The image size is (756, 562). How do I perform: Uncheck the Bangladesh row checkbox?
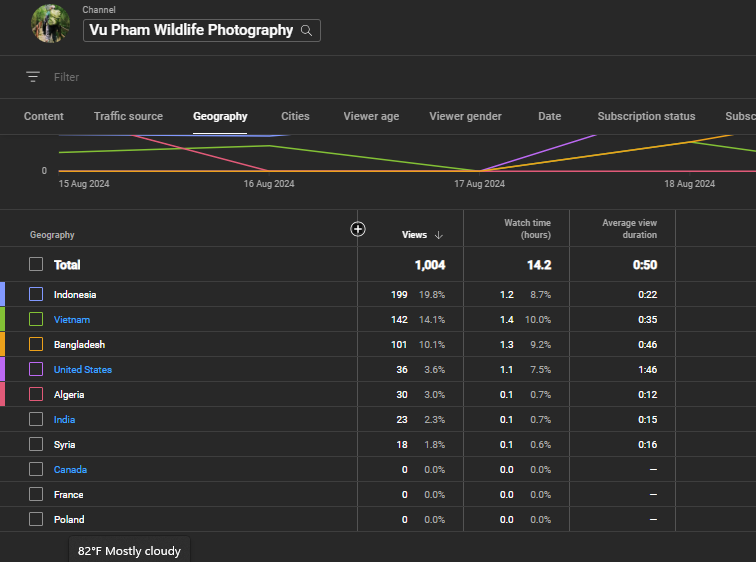[x=36, y=344]
